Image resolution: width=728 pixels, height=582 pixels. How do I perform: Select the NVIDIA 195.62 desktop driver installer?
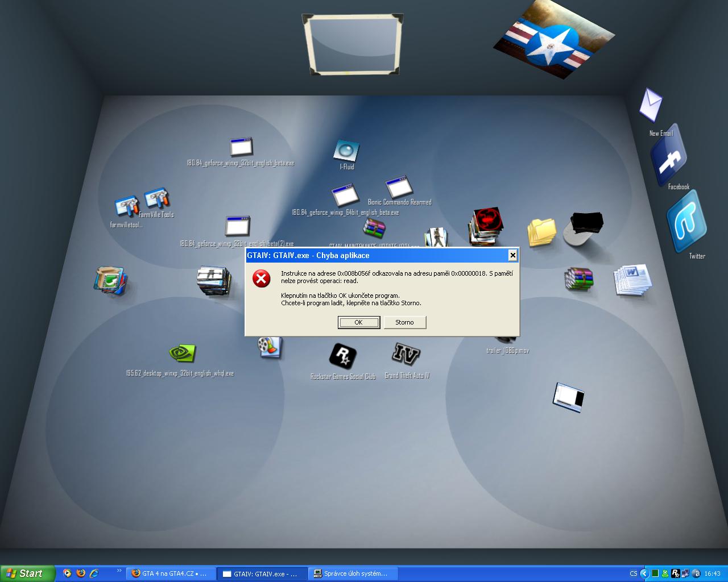tap(183, 353)
